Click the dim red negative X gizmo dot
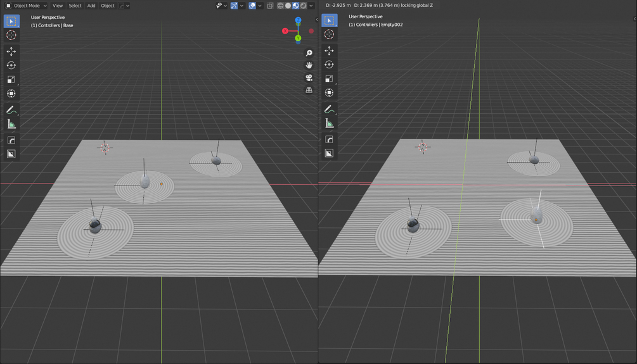The width and height of the screenshot is (637, 364). coord(311,31)
